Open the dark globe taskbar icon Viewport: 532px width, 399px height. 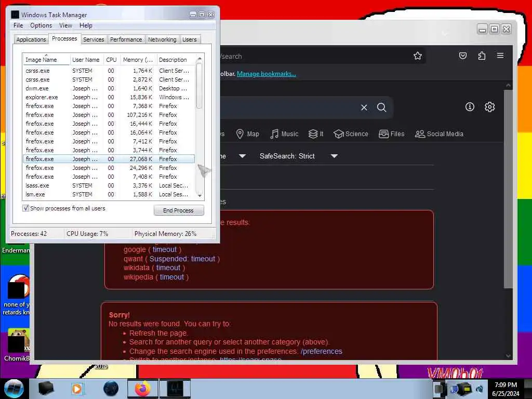point(111,389)
